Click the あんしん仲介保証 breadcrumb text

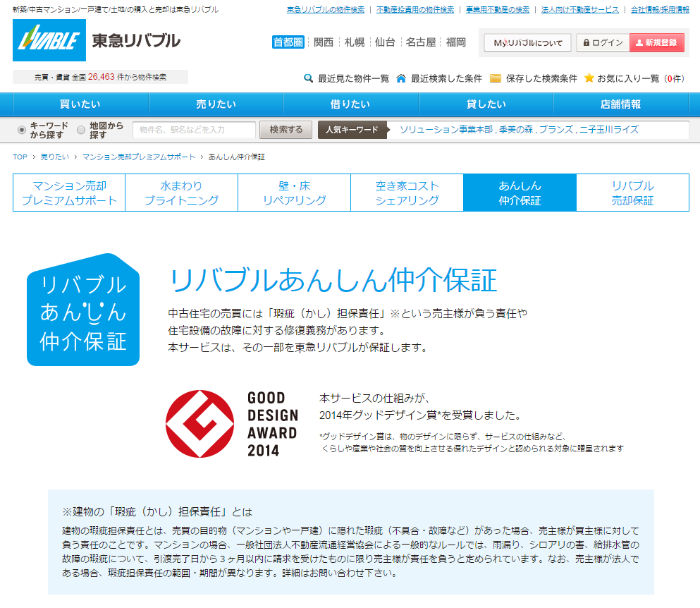point(237,157)
